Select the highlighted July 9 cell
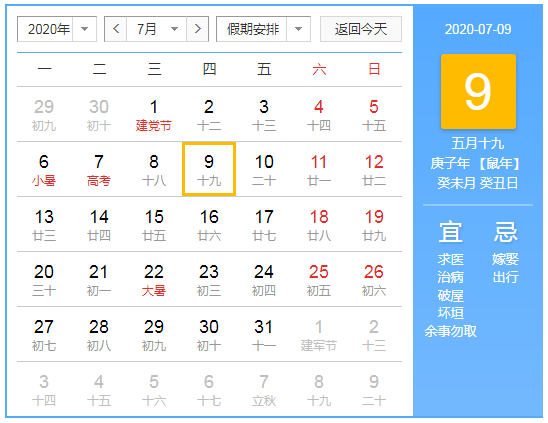This screenshot has width=548, height=423. pos(209,169)
